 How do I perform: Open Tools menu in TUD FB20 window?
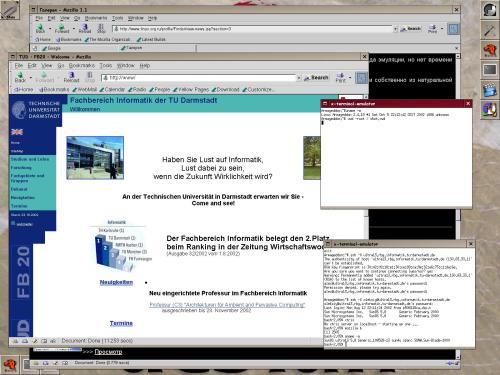pos(106,66)
